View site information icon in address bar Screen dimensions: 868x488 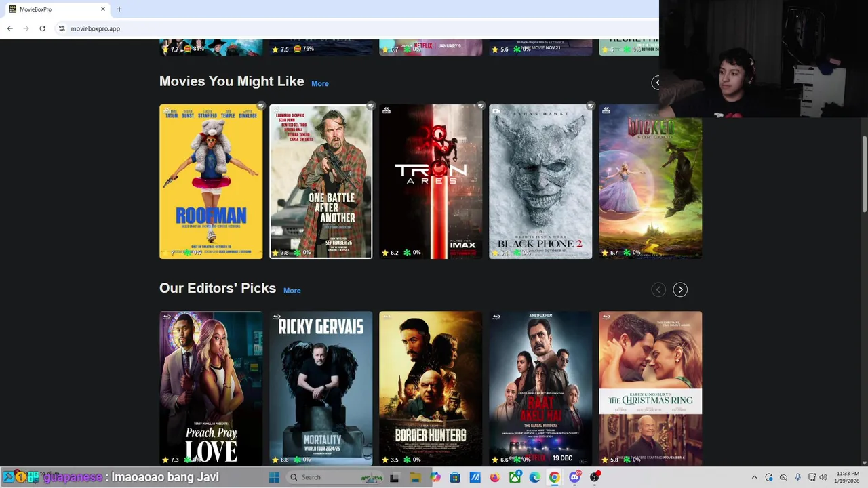(62, 28)
